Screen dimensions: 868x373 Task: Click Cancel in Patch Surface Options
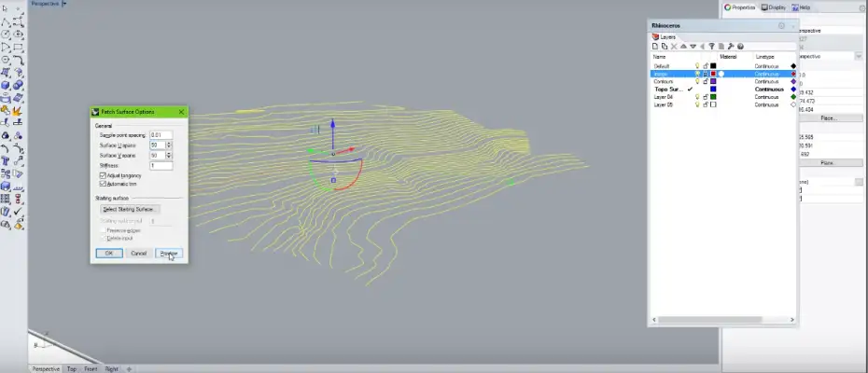(x=138, y=253)
